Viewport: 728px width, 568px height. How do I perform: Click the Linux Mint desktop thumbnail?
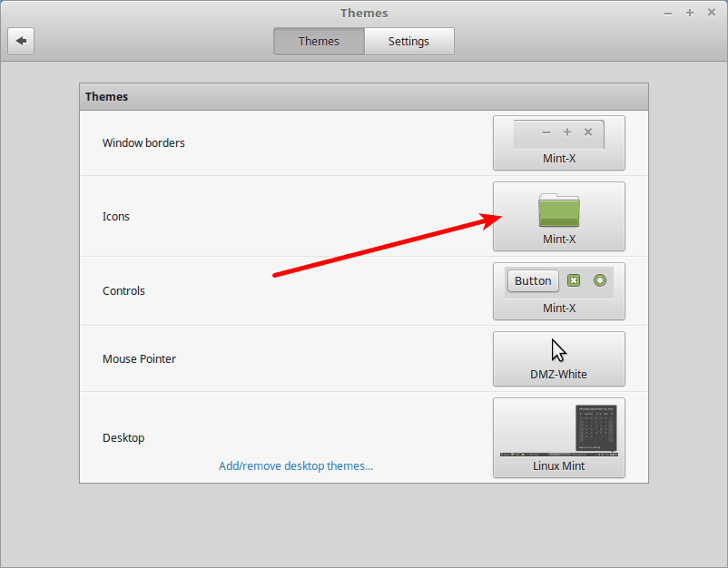click(x=558, y=429)
